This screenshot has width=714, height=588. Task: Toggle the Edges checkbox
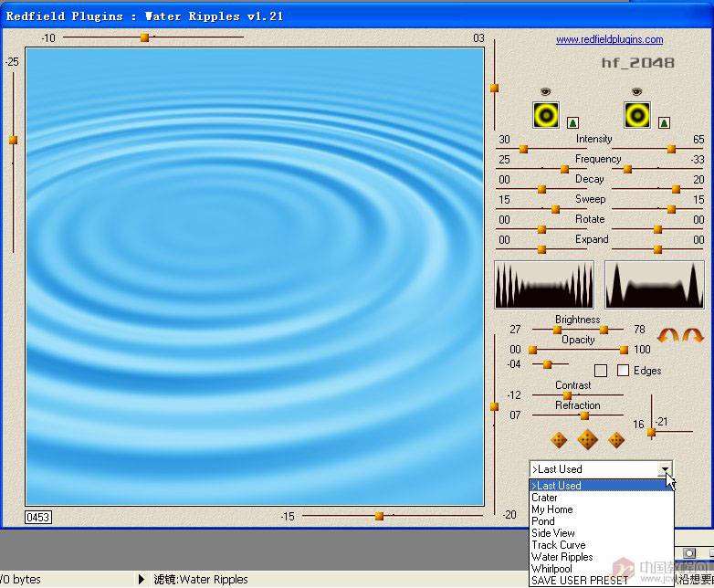click(x=623, y=371)
